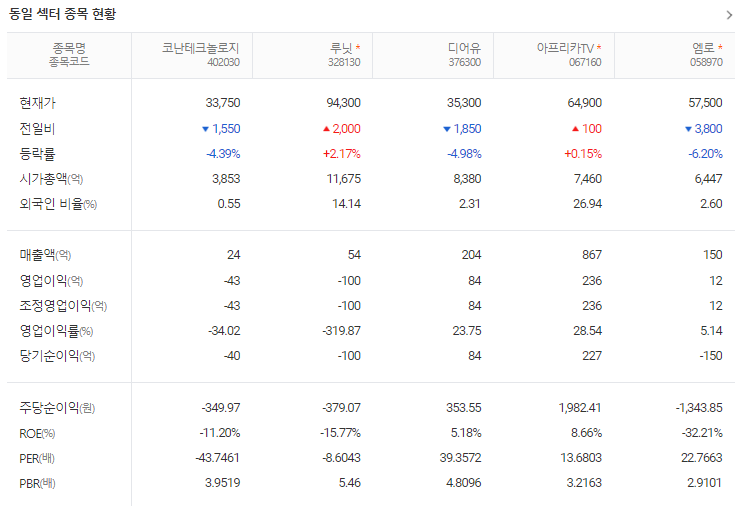
Task: Click the 영업이익률 row label
Action: [56, 331]
